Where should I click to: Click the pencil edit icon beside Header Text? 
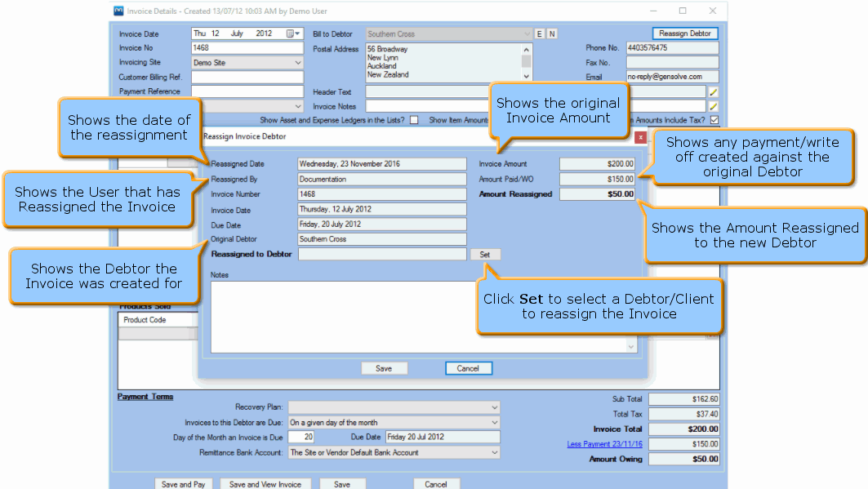(713, 91)
